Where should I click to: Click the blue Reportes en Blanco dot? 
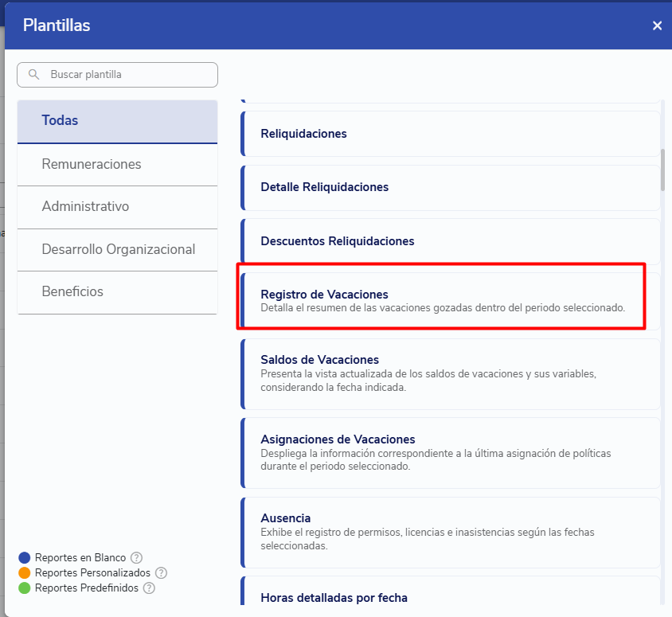[x=25, y=557]
